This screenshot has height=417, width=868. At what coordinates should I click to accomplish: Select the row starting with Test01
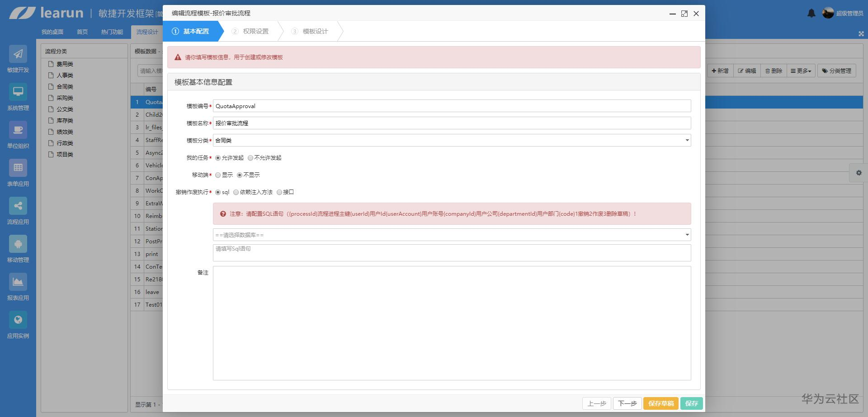tap(147, 305)
